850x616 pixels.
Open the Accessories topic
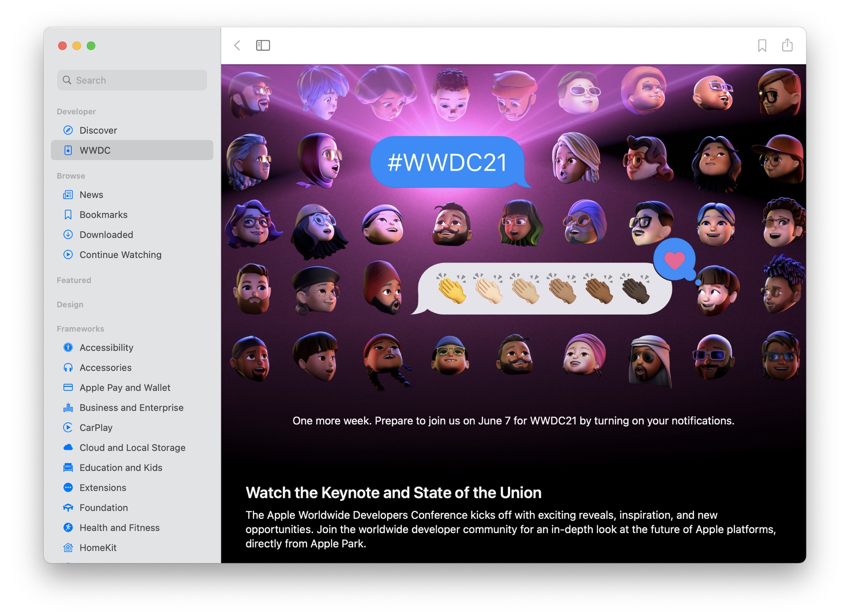tap(132, 367)
